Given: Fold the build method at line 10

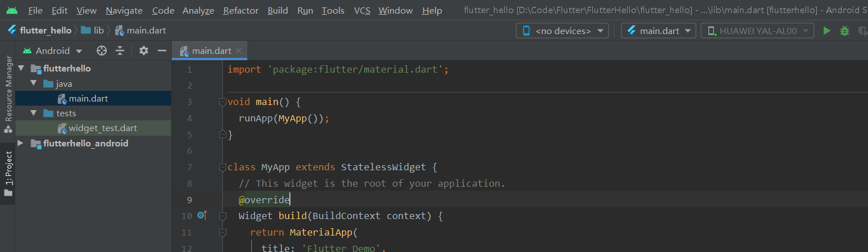Looking at the screenshot, I should click(x=222, y=216).
